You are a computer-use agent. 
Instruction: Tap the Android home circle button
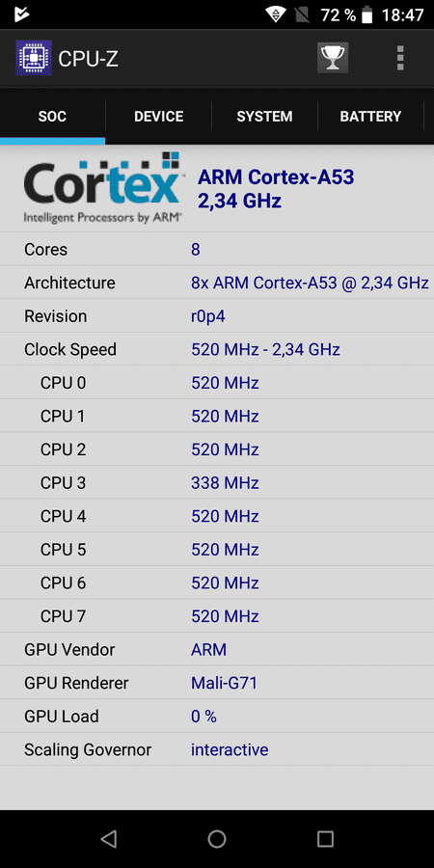tap(217, 839)
